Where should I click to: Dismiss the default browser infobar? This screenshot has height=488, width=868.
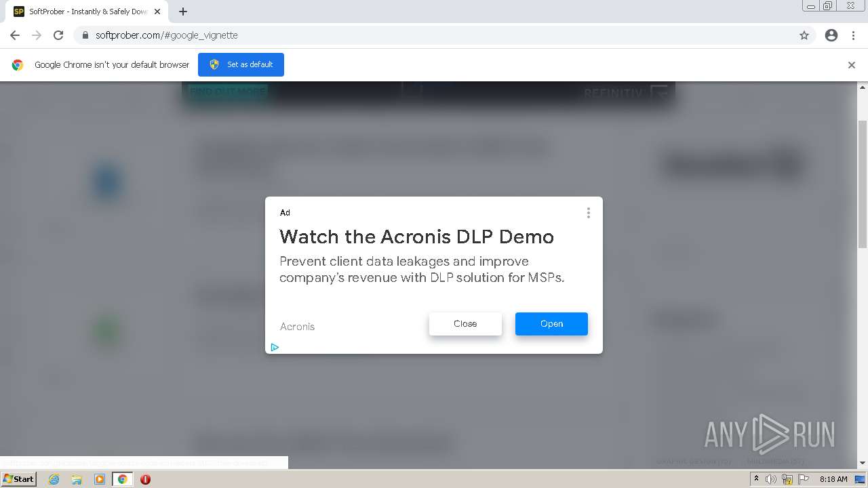pyautogui.click(x=852, y=65)
